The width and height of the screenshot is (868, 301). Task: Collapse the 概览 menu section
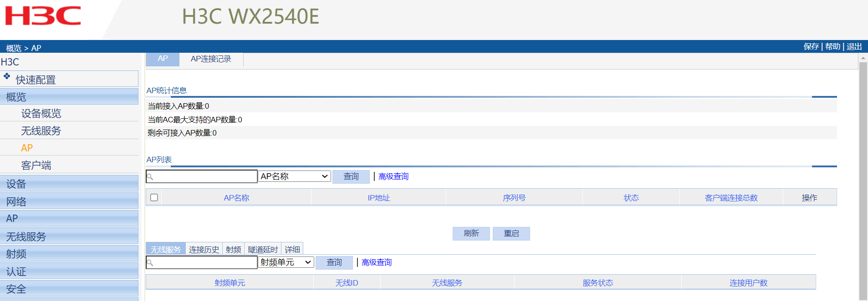coord(69,97)
